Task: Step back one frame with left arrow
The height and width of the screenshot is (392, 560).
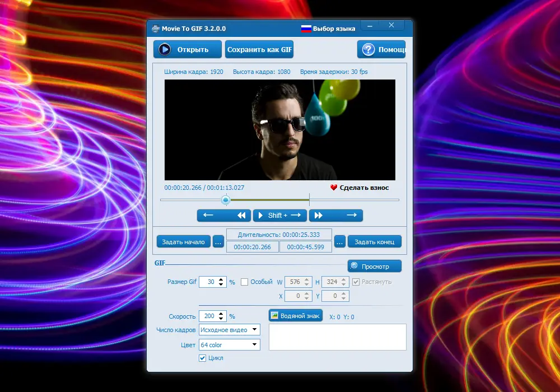Action: [208, 215]
